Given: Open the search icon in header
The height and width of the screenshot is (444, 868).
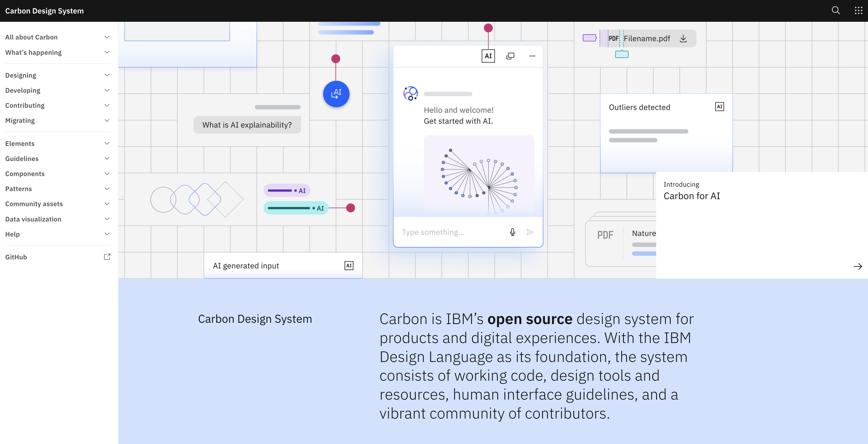Looking at the screenshot, I should tap(836, 10).
